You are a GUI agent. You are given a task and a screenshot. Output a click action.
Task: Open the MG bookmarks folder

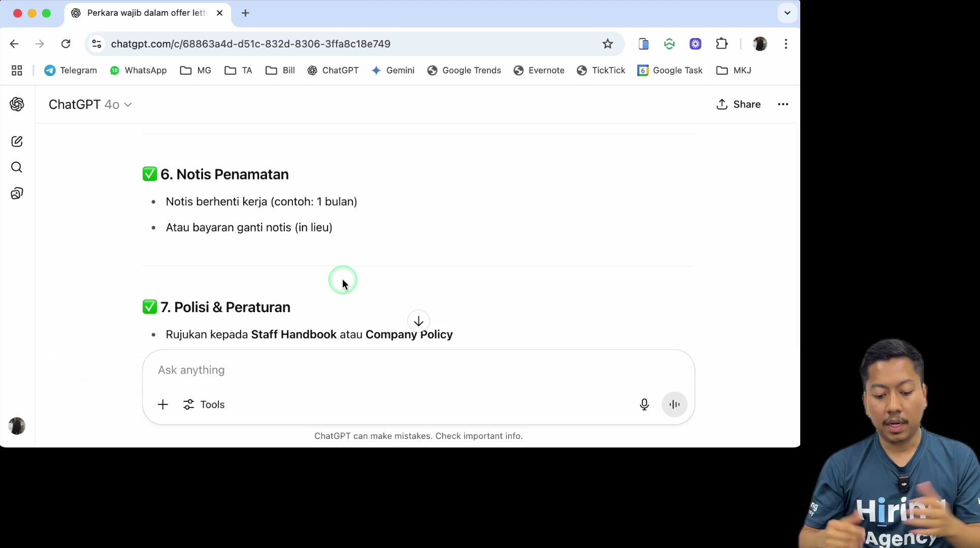196,71
